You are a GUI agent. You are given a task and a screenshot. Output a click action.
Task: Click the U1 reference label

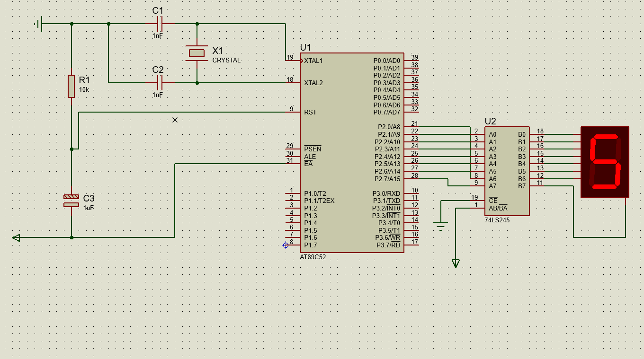(x=306, y=47)
